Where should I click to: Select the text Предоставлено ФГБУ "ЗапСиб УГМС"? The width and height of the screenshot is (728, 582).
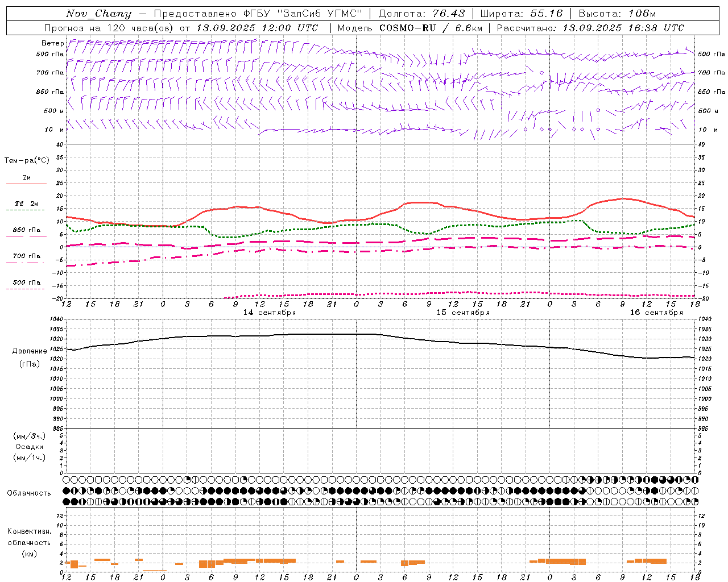pos(258,14)
